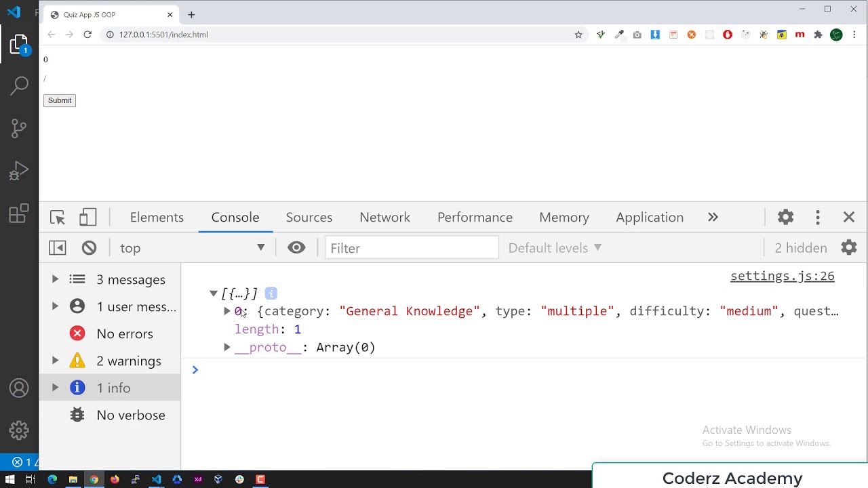Open VS Code Accounts menu
Image resolution: width=868 pixels, height=488 pixels.
click(x=19, y=388)
